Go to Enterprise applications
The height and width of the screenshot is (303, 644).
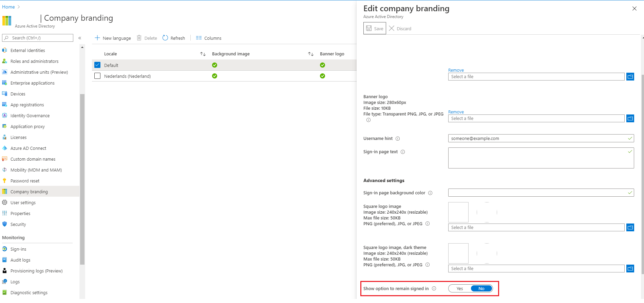pos(32,83)
